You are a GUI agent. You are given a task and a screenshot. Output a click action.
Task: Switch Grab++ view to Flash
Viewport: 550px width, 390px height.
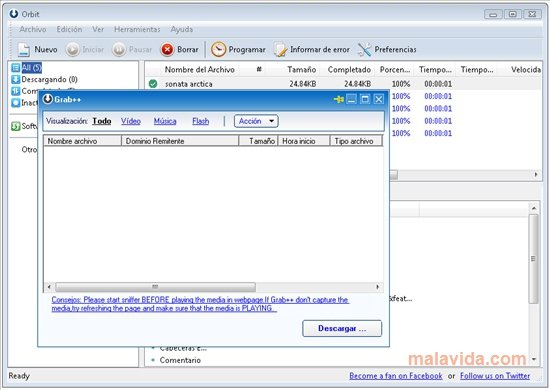point(201,121)
